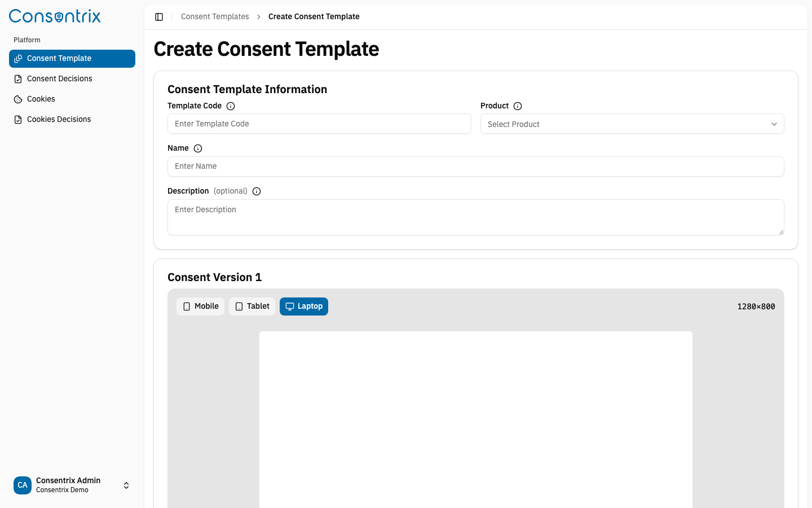Viewport: 812px width, 508px height.
Task: Click the Consent Version 1 heading
Action: [x=215, y=278]
